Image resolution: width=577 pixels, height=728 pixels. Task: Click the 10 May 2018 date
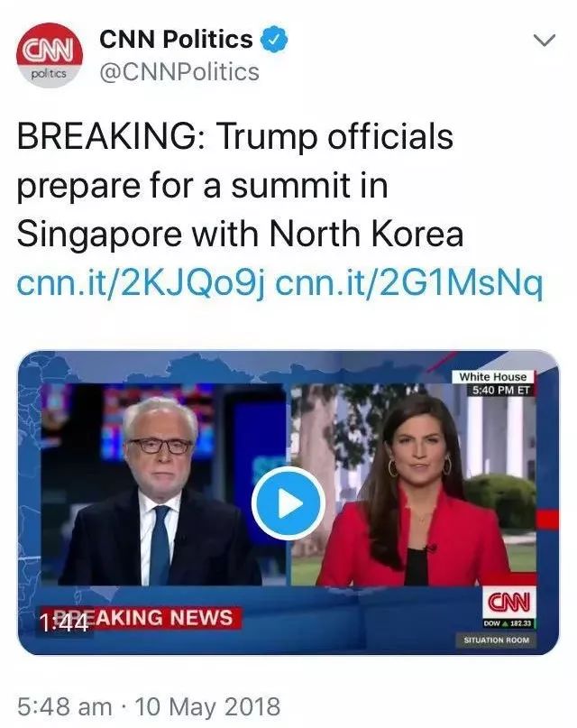click(x=207, y=706)
